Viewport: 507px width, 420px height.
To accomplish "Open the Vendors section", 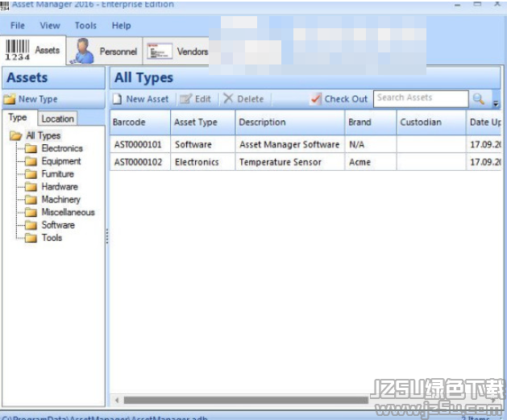I will pyautogui.click(x=177, y=51).
